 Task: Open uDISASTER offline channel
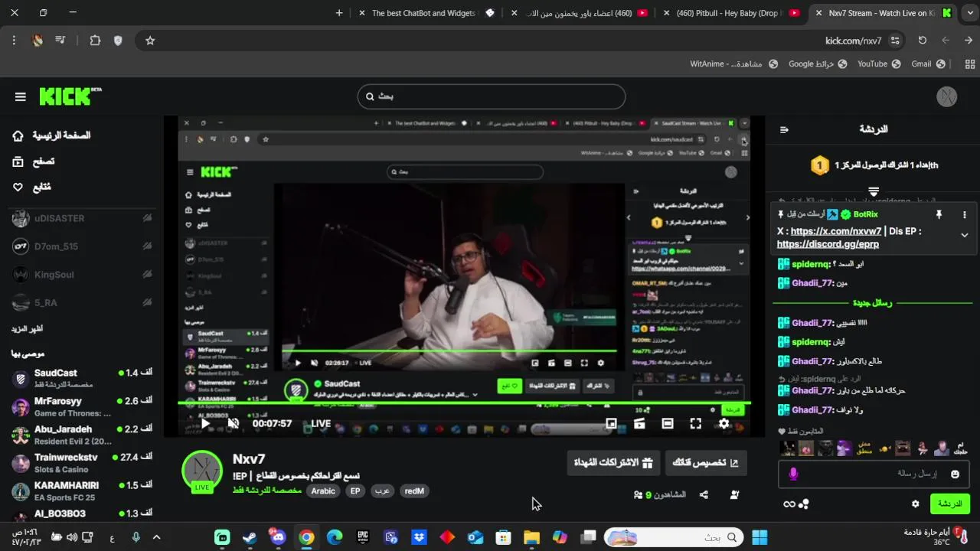click(81, 218)
